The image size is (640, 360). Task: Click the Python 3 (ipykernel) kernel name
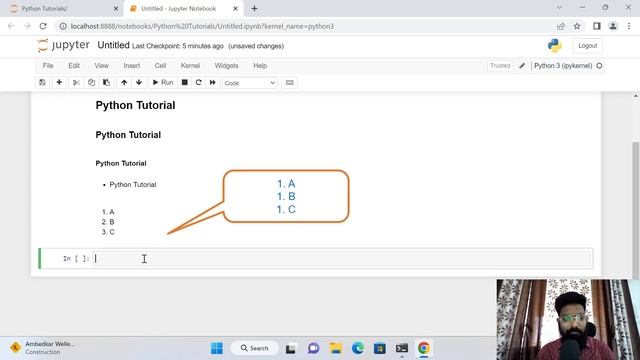coord(563,66)
